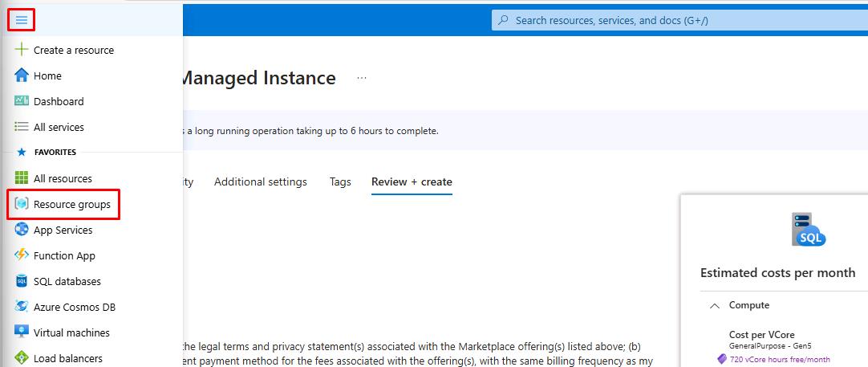Open App Services menu entry
The image size is (868, 367).
[63, 230]
